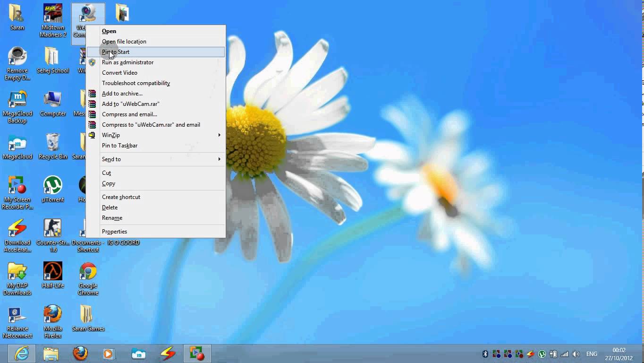Launch Firefox from the taskbar

pyautogui.click(x=80, y=354)
